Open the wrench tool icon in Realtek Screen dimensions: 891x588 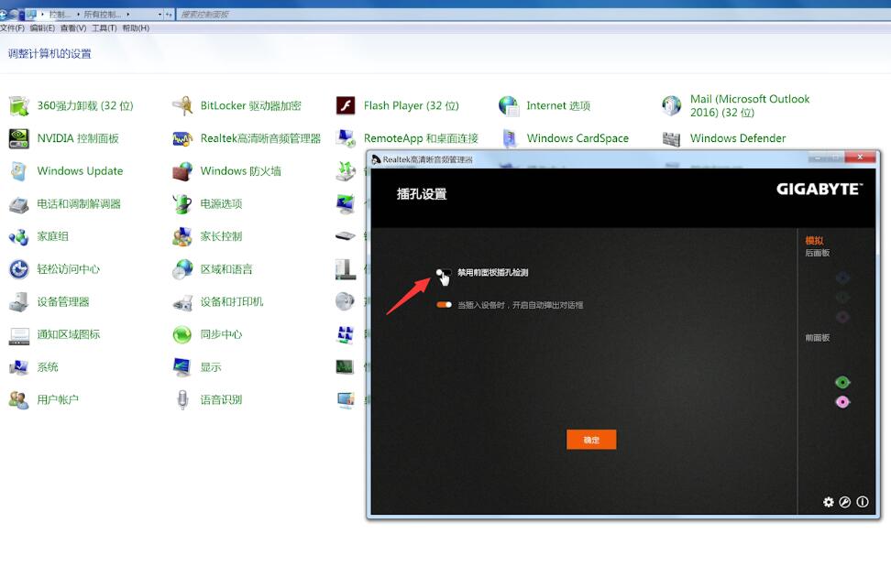click(x=845, y=502)
